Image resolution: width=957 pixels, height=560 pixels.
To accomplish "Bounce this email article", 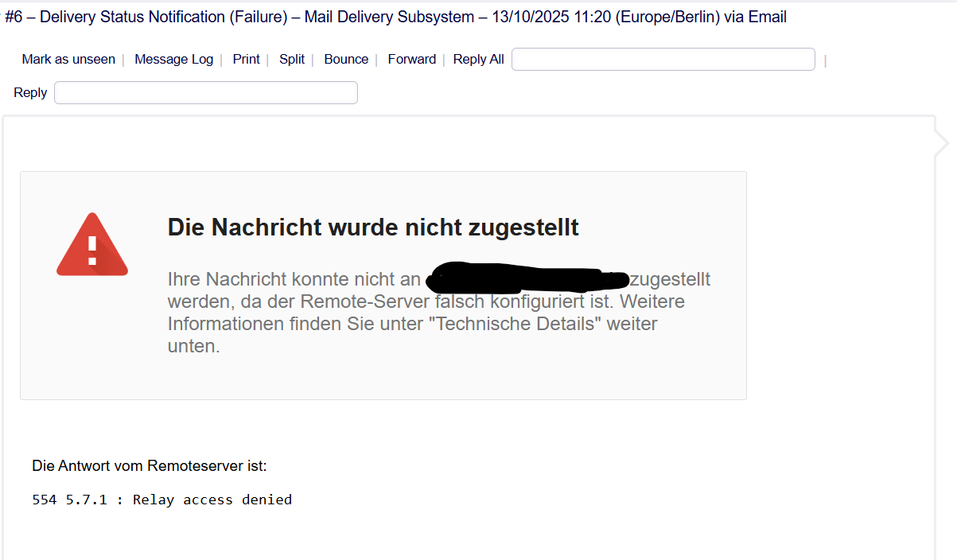I will pyautogui.click(x=346, y=60).
